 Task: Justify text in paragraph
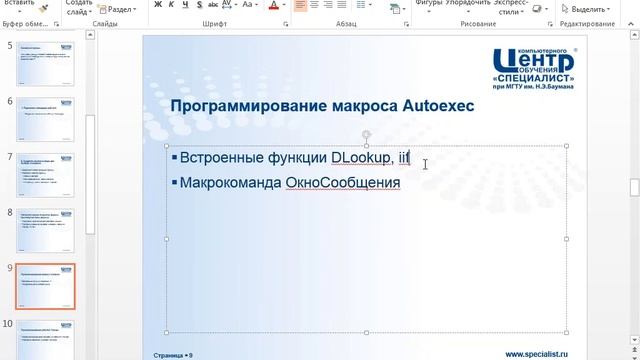[342, 5]
